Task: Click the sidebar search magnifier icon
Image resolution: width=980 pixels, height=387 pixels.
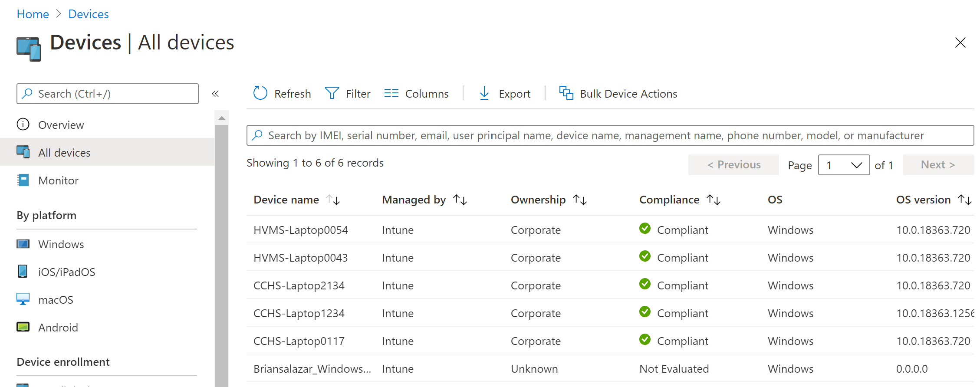Action: (x=27, y=93)
